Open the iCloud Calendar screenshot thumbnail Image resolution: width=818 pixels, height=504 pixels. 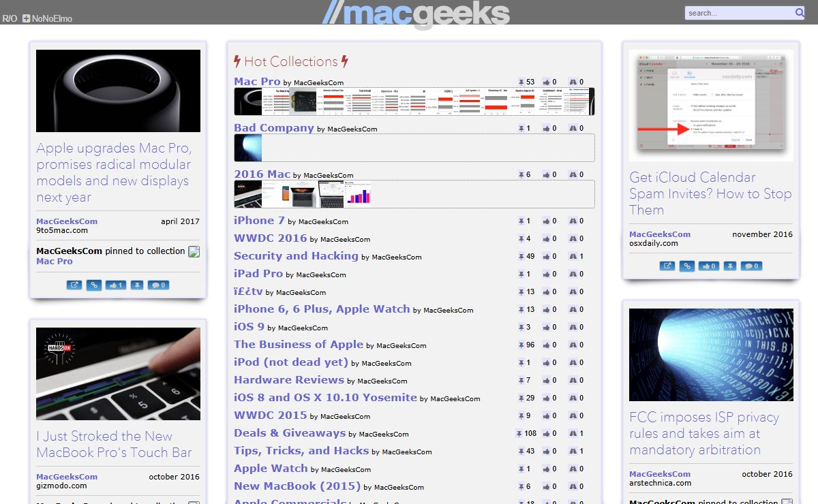(711, 106)
